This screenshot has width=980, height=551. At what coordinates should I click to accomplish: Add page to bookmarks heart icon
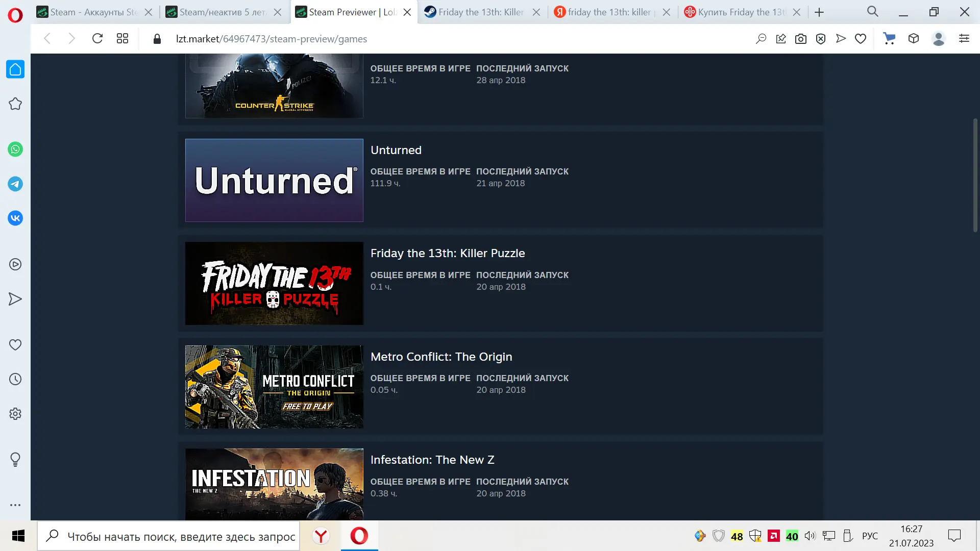[861, 39]
